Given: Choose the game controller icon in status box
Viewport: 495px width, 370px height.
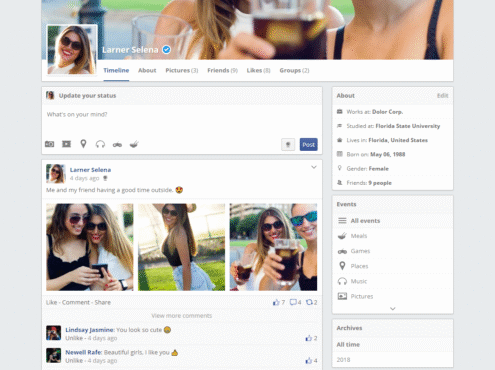Looking at the screenshot, I should click(117, 144).
